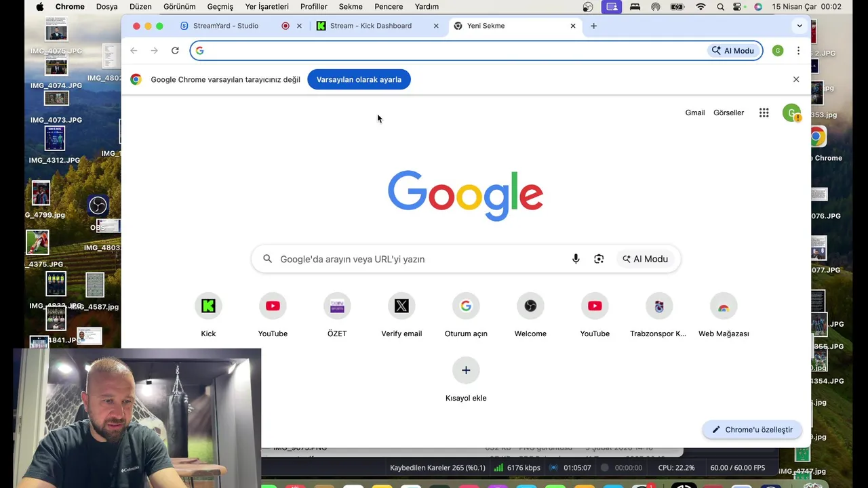
Task: Open the Geçmiş menu
Action: [x=220, y=7]
